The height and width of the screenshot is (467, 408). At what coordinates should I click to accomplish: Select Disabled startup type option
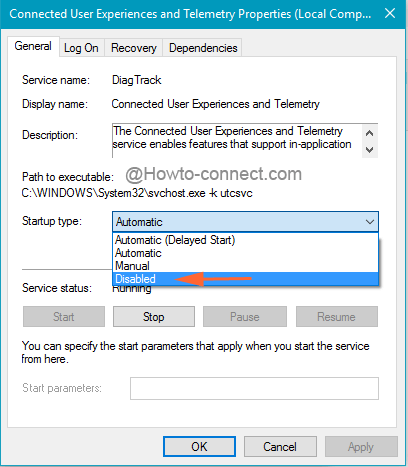[245, 279]
